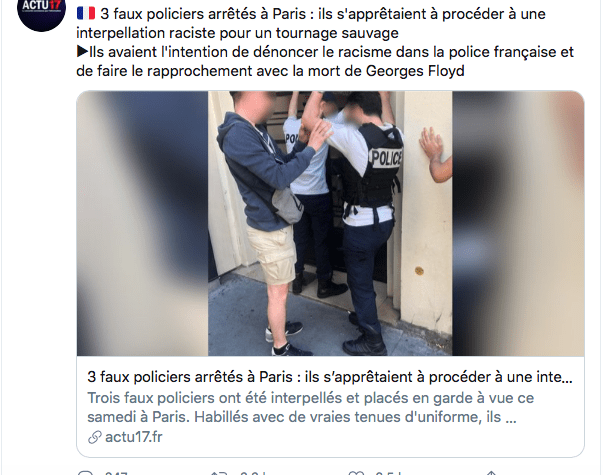This screenshot has height=475, width=603.
Task: Click the French flag emoji in tweet
Action: (86, 13)
